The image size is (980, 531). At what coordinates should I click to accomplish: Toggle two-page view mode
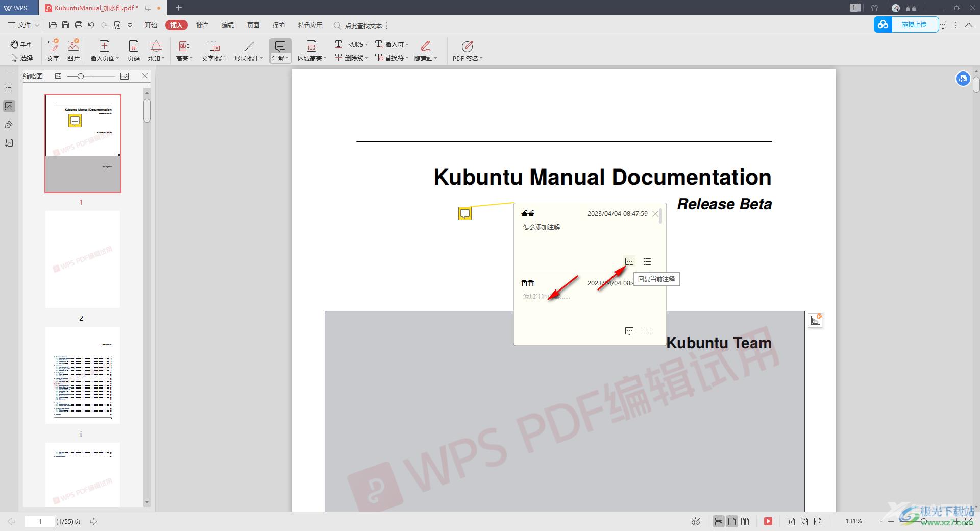click(745, 521)
